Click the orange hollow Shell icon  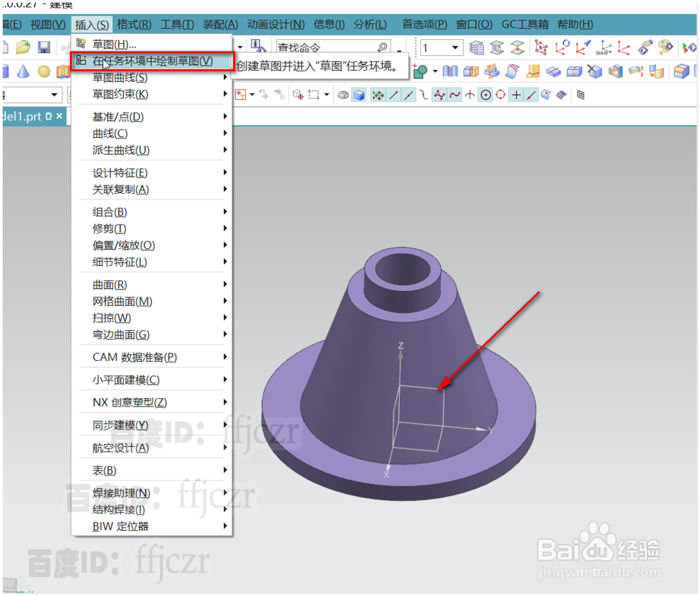coord(615,71)
